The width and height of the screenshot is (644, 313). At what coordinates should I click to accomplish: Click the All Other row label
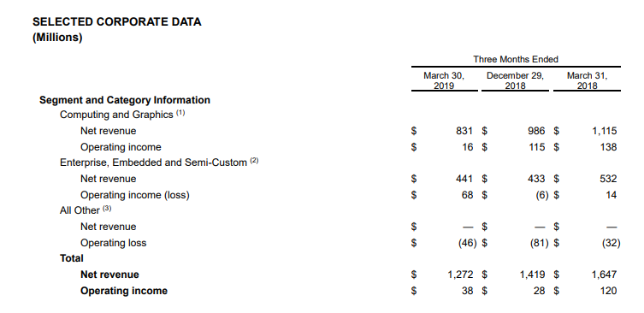(x=80, y=210)
